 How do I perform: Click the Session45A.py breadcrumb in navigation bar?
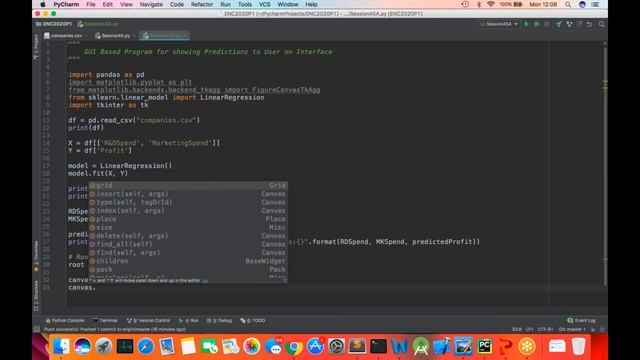click(x=98, y=24)
